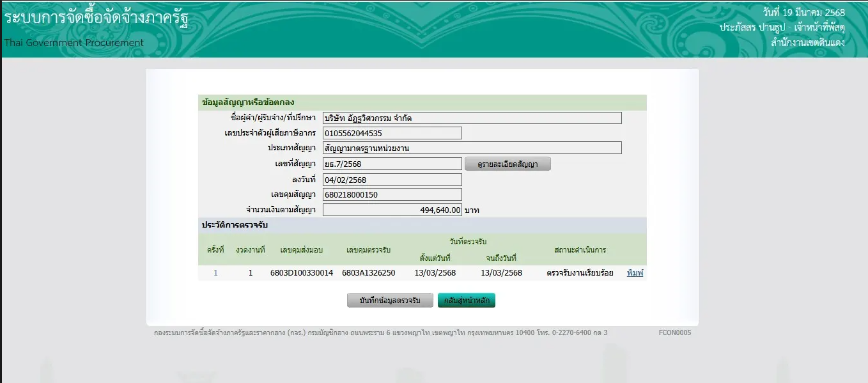The width and height of the screenshot is (868, 383).
Task: Select the ตั้งแต่วันที่ date 13/03/2568
Action: pos(435,273)
